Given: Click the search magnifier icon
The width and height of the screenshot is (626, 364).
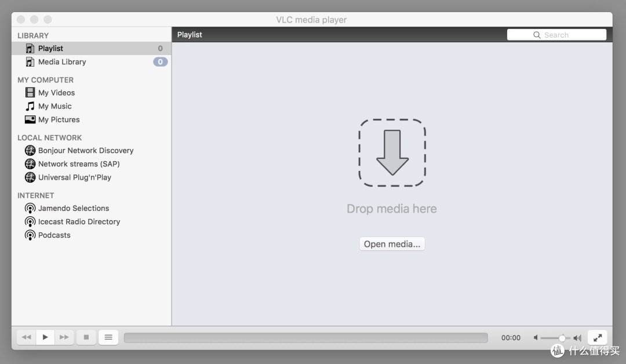Looking at the screenshot, I should (x=537, y=35).
